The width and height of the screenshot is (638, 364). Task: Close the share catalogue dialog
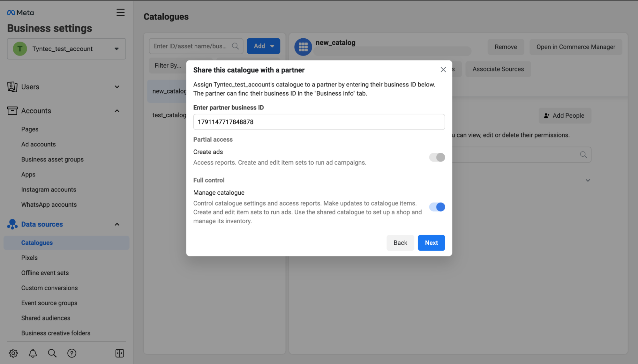(443, 70)
